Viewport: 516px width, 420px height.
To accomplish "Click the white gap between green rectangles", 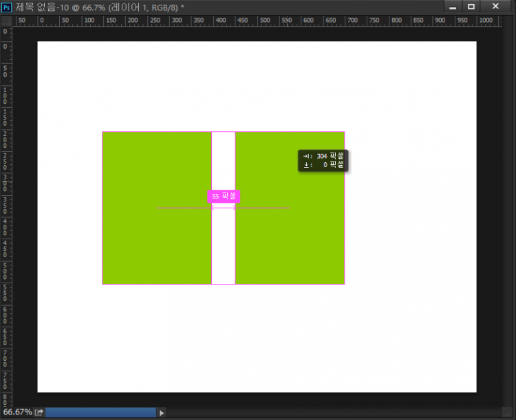I will pos(224,247).
